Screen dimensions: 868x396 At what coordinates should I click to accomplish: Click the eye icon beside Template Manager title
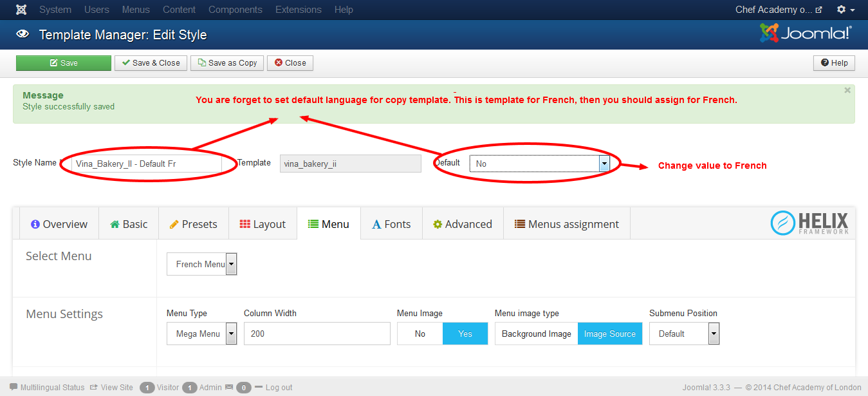(23, 34)
